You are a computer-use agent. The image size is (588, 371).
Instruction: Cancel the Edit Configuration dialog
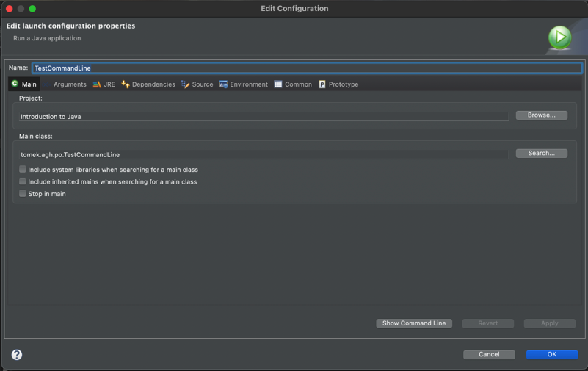click(489, 354)
